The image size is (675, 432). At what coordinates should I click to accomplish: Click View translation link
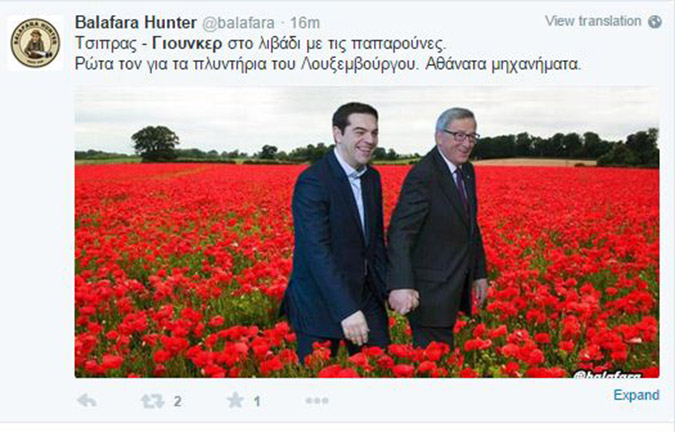(593, 21)
